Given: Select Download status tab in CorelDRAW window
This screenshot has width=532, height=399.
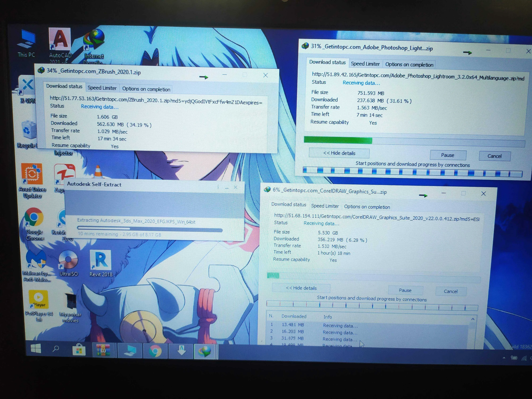Looking at the screenshot, I should pyautogui.click(x=289, y=204).
